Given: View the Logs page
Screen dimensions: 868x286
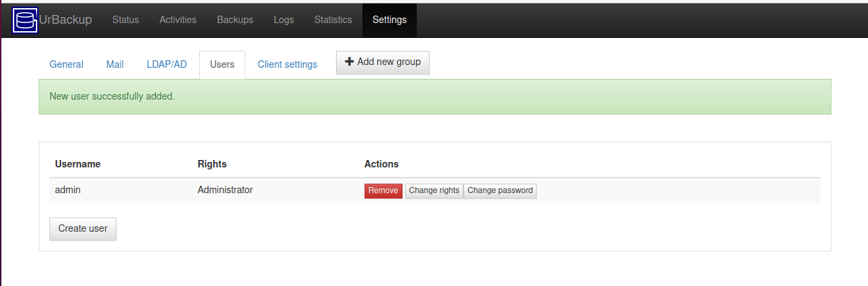Looking at the screenshot, I should pyautogui.click(x=284, y=20).
